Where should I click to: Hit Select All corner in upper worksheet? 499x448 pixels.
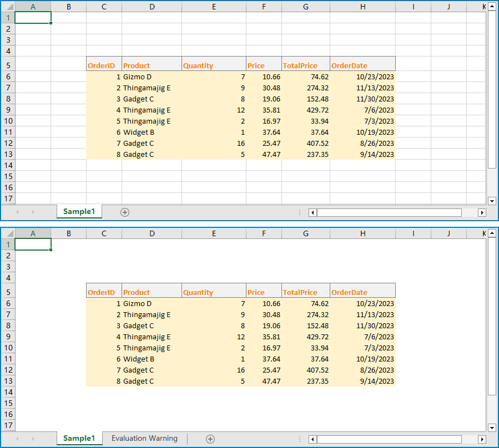(x=7, y=7)
